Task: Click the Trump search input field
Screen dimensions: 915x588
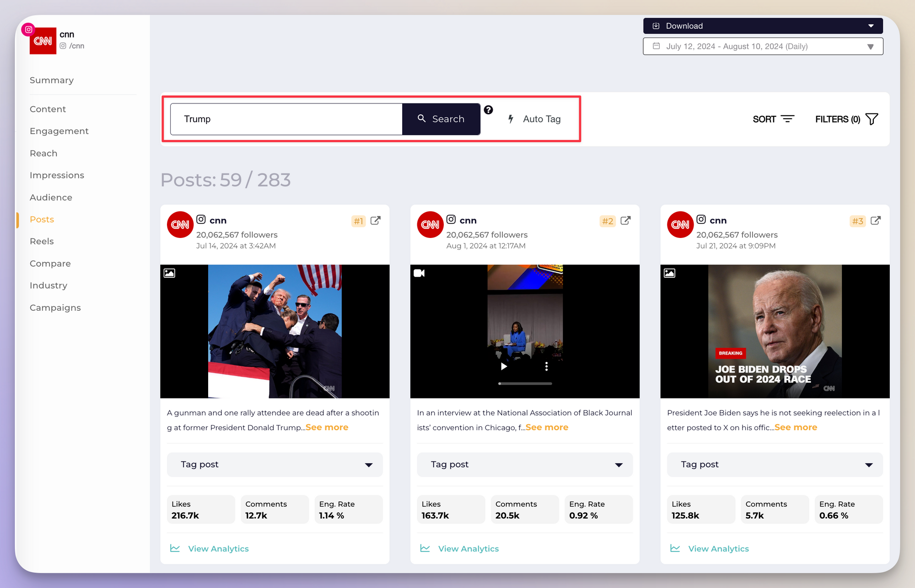Action: tap(286, 119)
